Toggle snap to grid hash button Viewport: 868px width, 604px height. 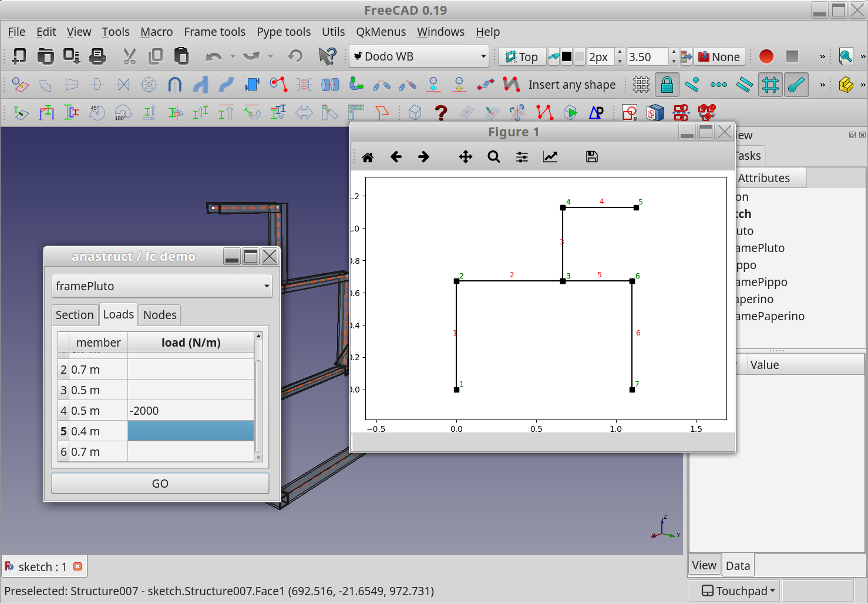click(771, 85)
